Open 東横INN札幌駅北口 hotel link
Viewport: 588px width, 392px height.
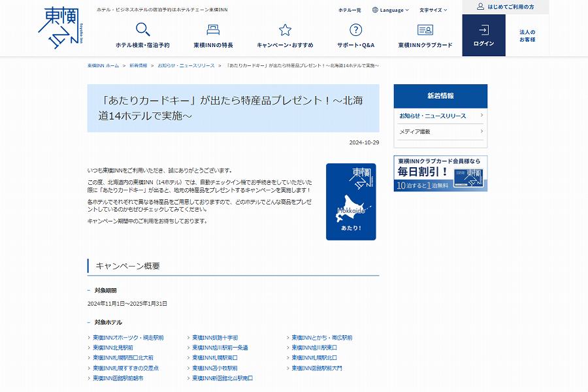(314, 358)
